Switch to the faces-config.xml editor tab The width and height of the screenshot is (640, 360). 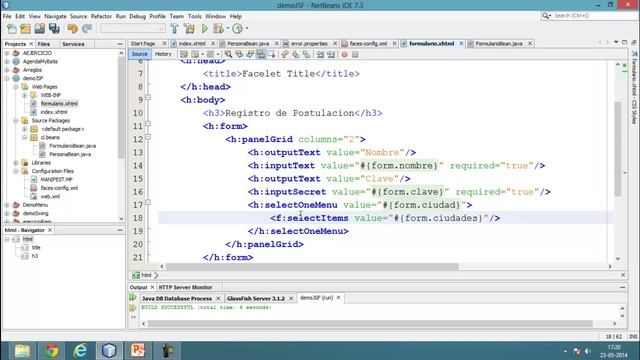(x=368, y=44)
